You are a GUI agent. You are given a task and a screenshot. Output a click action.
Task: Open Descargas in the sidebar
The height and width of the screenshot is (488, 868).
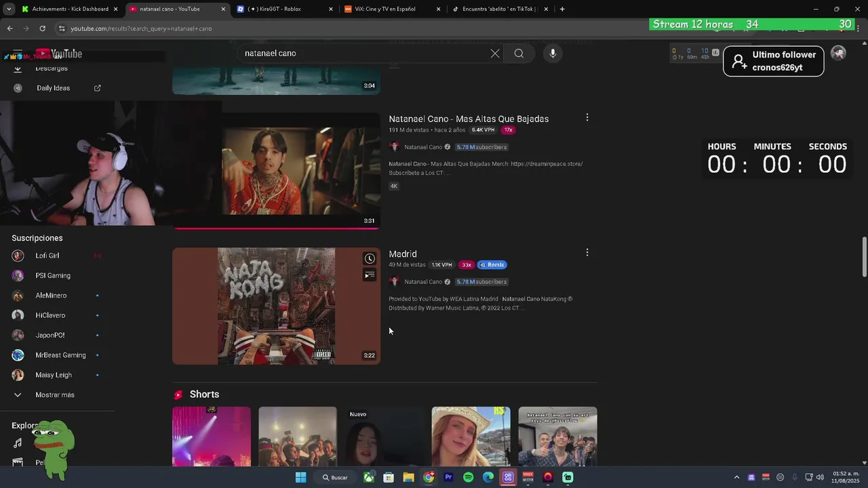click(x=52, y=68)
